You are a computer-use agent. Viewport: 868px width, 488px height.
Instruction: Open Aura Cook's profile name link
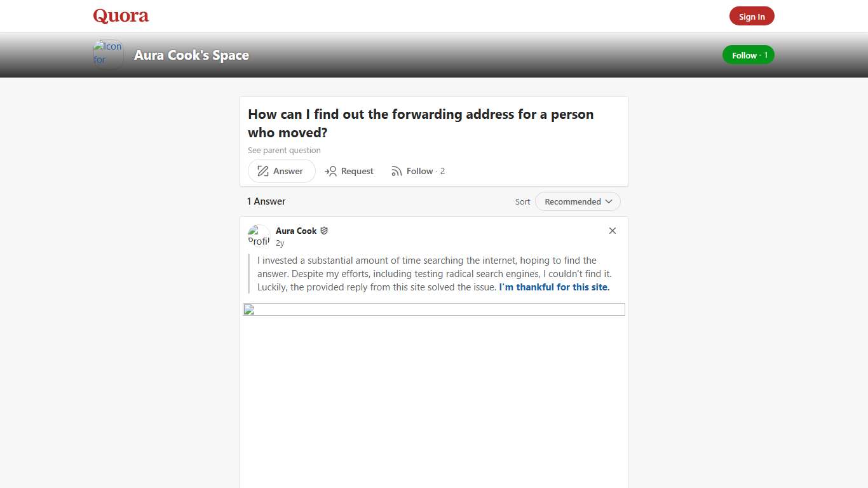point(296,231)
